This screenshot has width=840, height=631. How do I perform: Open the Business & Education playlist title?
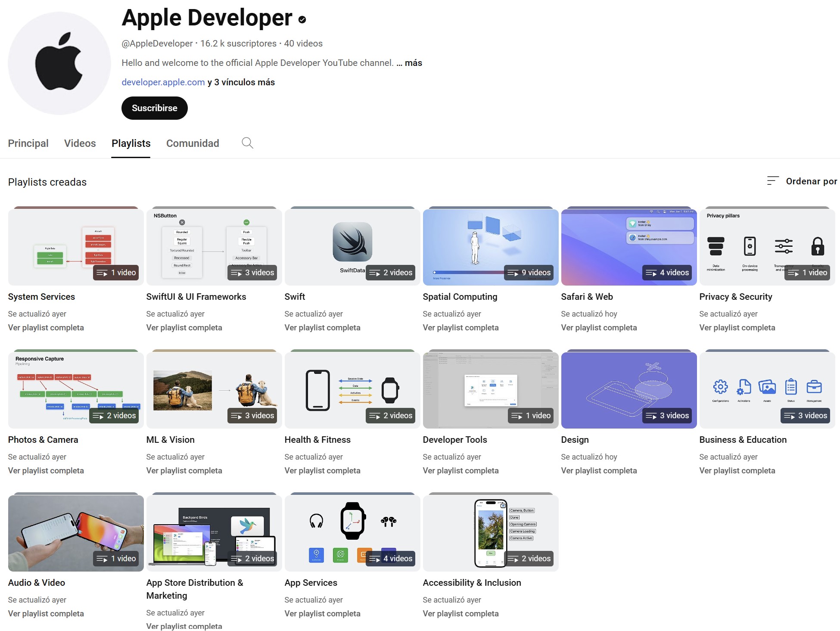[x=743, y=440]
